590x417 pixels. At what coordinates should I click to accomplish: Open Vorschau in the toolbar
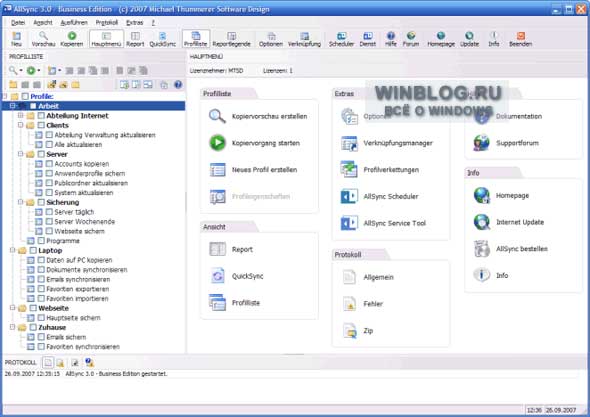tap(43, 39)
